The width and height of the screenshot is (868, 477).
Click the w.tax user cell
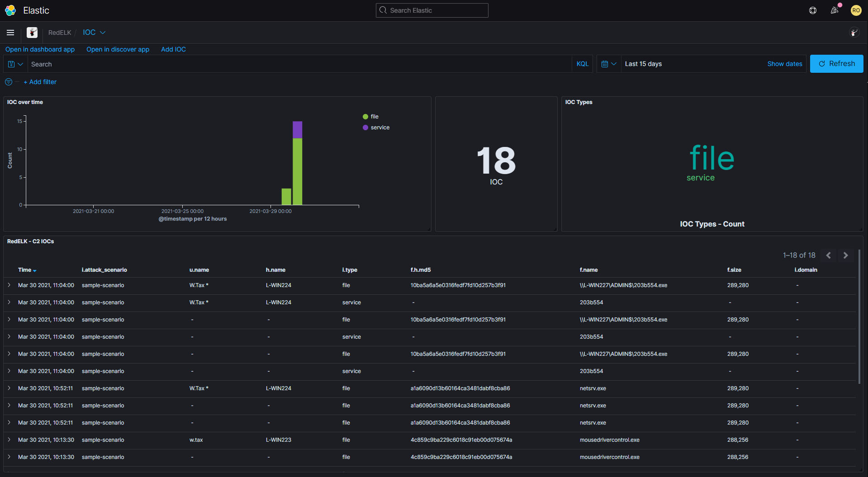[x=196, y=440]
